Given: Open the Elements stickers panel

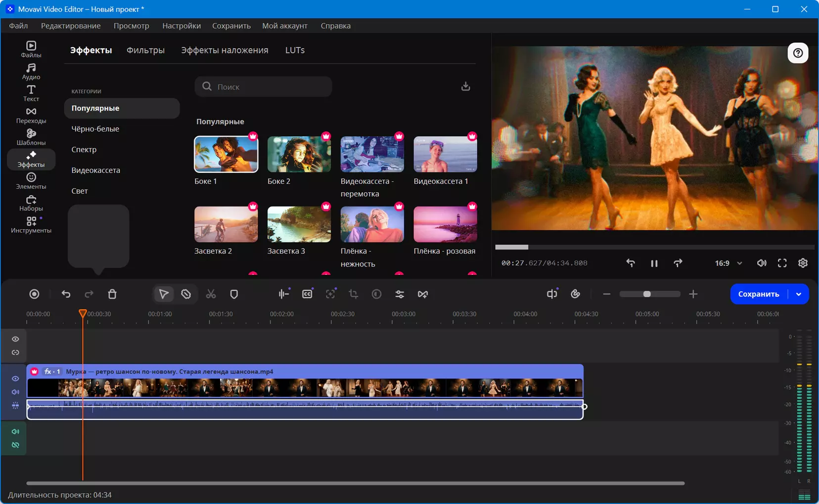Looking at the screenshot, I should (x=31, y=181).
